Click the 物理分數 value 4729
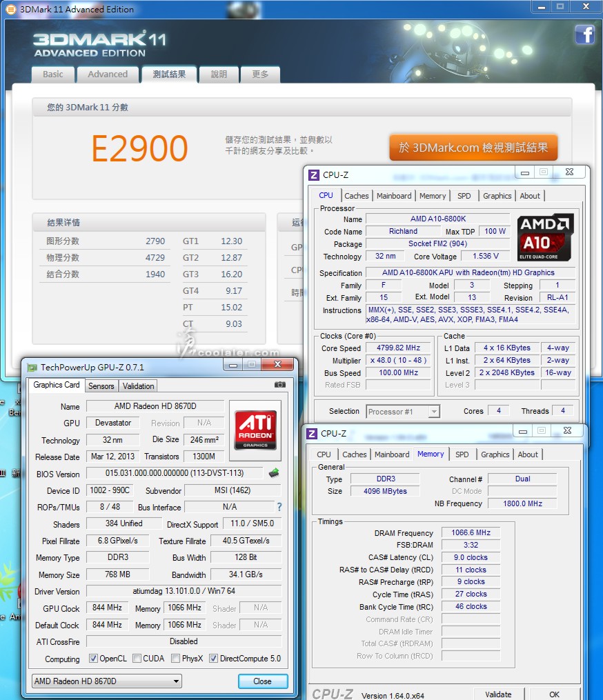The height and width of the screenshot is (700, 603). coord(155,258)
